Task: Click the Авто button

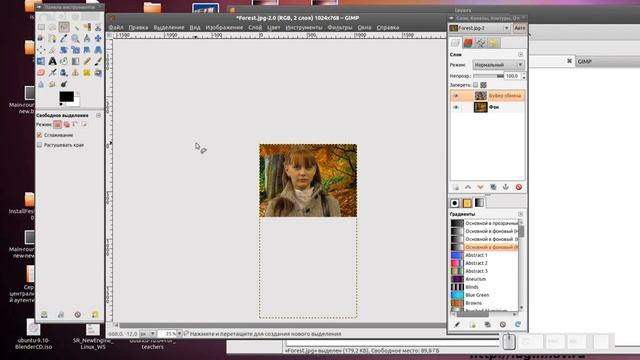Action: (x=520, y=28)
